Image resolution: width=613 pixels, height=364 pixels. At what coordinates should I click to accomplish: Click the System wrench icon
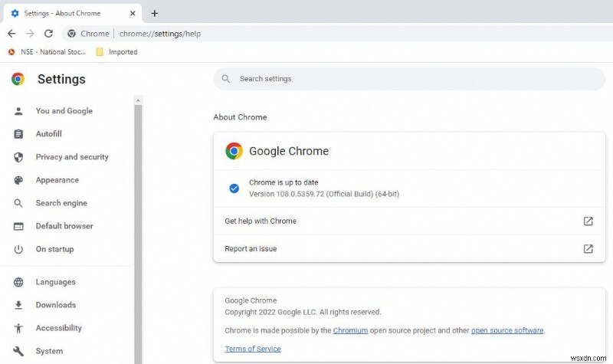click(18, 352)
